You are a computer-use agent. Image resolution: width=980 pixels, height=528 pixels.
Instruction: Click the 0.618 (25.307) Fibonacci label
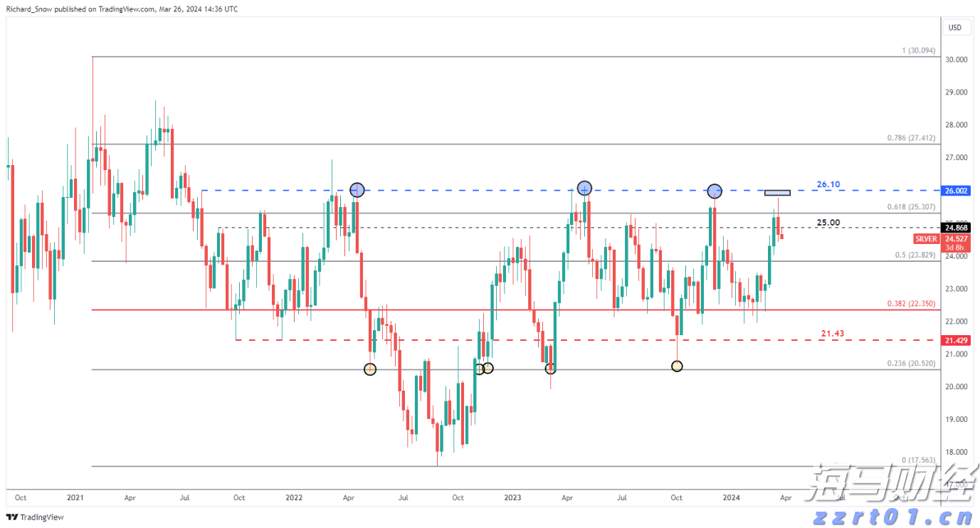(x=911, y=207)
